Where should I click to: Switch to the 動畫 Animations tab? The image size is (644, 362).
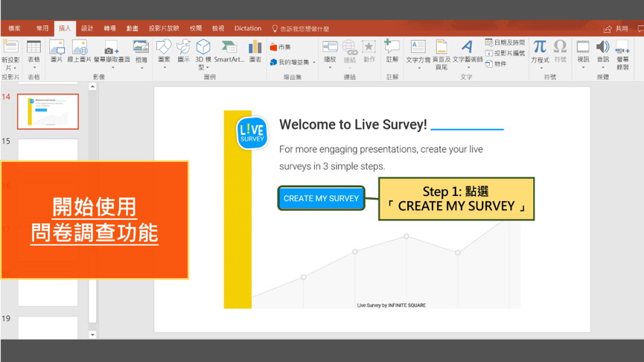[133, 28]
